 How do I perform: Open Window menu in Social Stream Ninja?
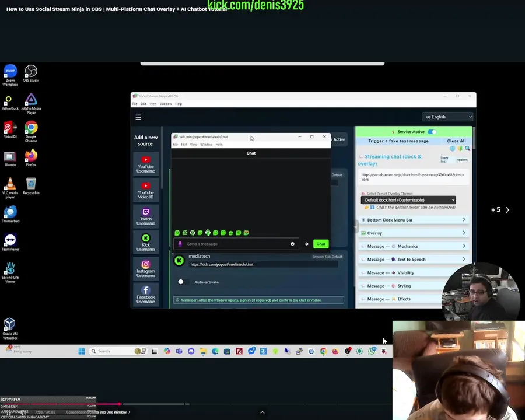pos(166,104)
